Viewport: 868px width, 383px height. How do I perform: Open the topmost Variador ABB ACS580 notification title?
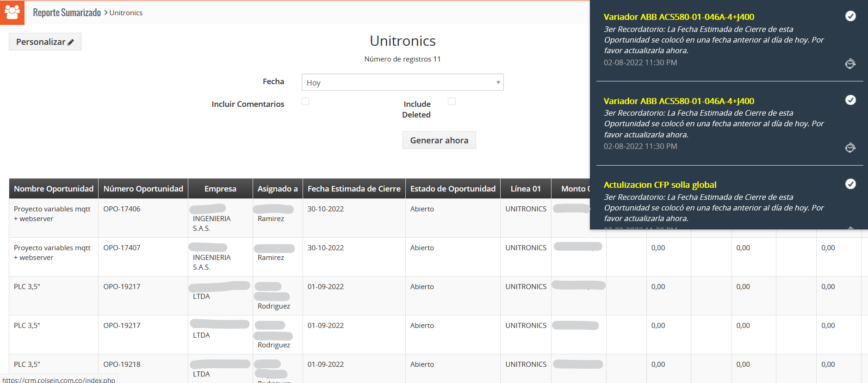[x=679, y=17]
